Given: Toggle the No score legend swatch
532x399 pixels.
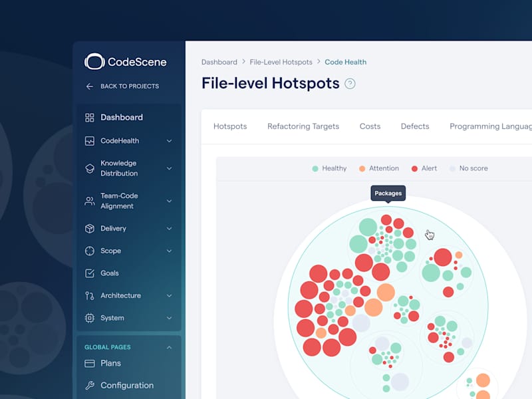Looking at the screenshot, I should [x=452, y=169].
